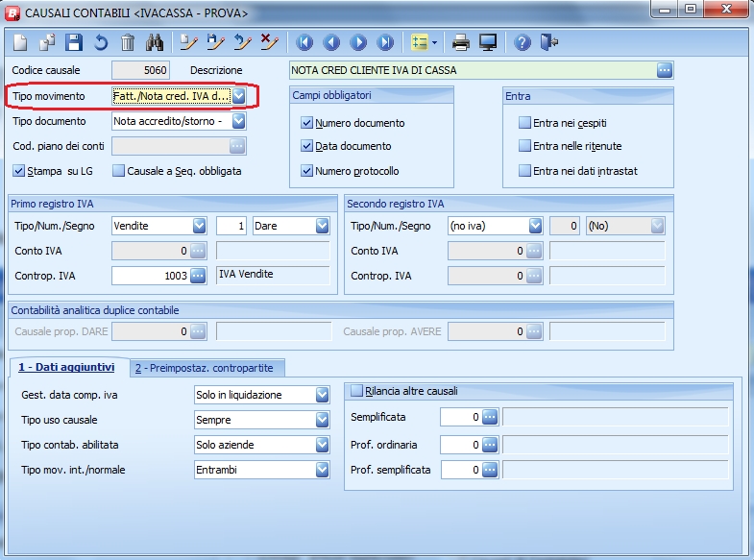754x560 pixels.
Task: Uncheck the Stampa su LG checkbox
Action: coord(19,171)
